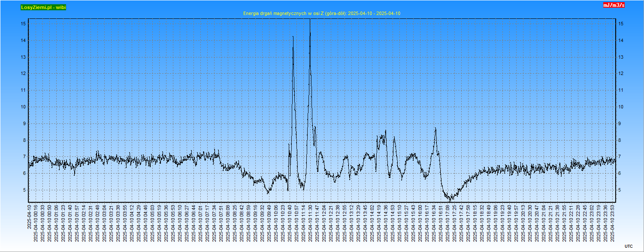
Task: Select the 2025-04-10 00:16 time label
Action: tap(36, 223)
